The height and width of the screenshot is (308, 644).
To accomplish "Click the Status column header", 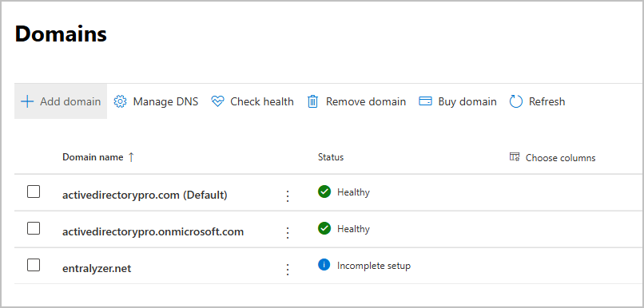I will pos(331,157).
